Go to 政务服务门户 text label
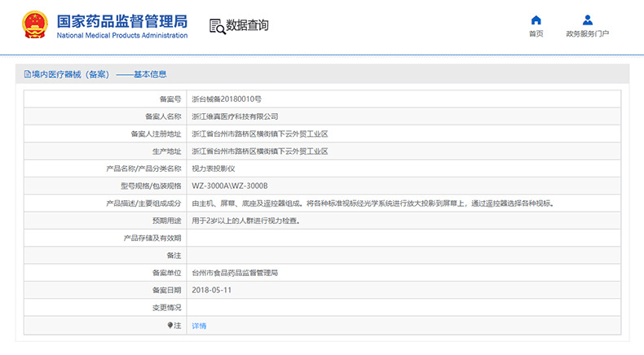Screen dimensions: 644x355 [588, 34]
